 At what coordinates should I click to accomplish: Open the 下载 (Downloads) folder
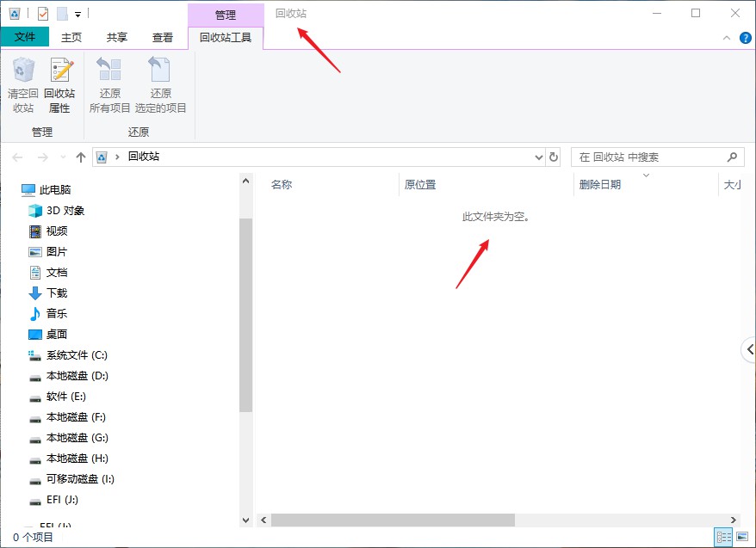(48, 293)
